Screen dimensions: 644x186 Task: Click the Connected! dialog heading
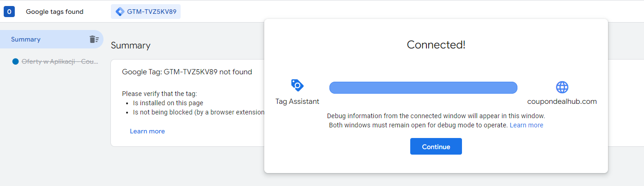coord(436,45)
